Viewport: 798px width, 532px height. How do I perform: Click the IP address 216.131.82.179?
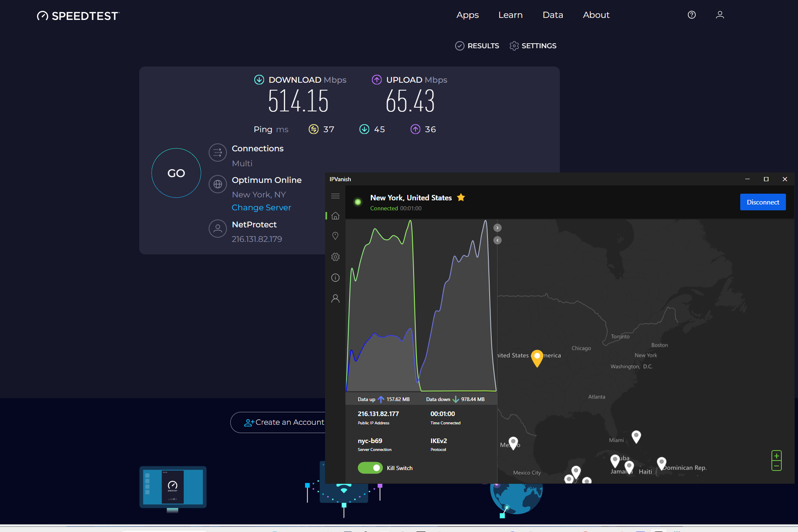pos(257,239)
